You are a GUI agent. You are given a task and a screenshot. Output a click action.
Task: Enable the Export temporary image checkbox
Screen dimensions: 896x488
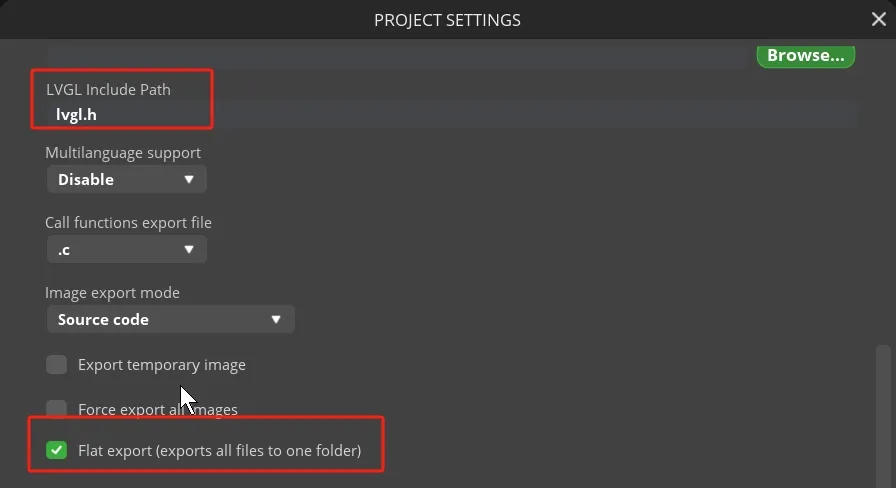pos(57,365)
